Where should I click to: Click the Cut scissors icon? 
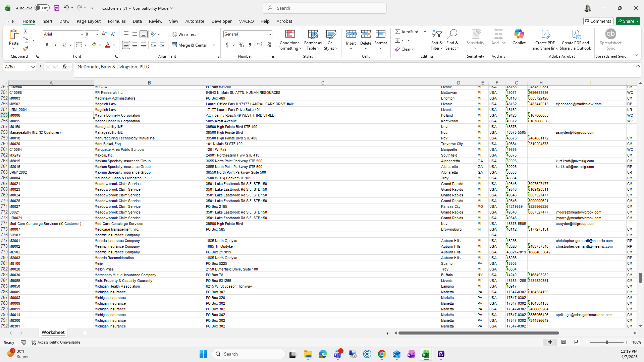[25, 32]
